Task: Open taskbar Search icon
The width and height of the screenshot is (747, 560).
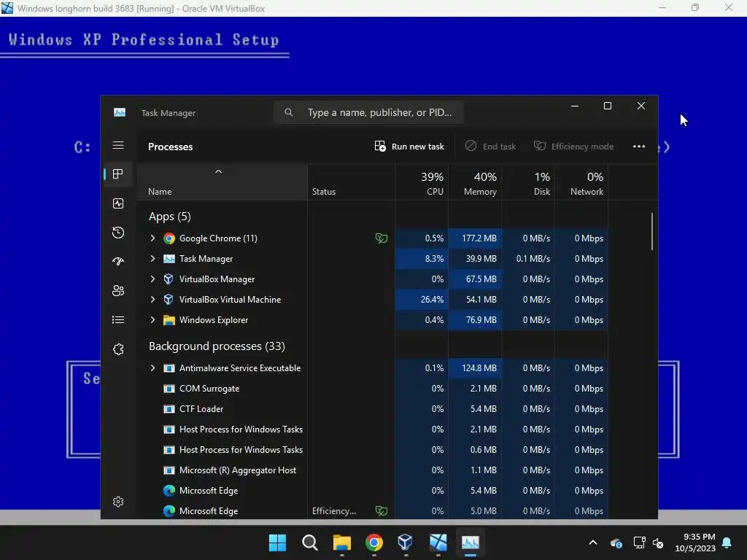Action: (x=309, y=542)
